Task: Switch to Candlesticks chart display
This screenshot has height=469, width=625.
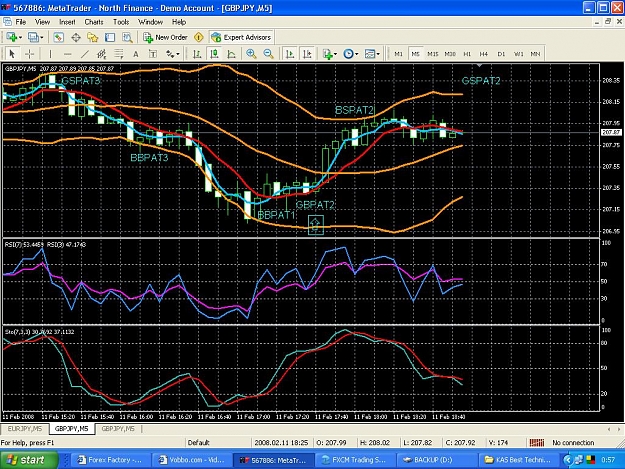Action: point(214,54)
